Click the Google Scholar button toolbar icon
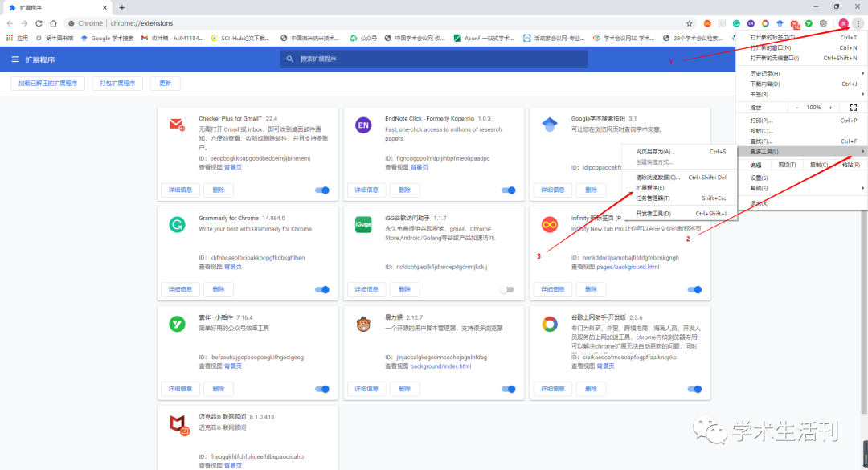The image size is (868, 470). pyautogui.click(x=780, y=23)
